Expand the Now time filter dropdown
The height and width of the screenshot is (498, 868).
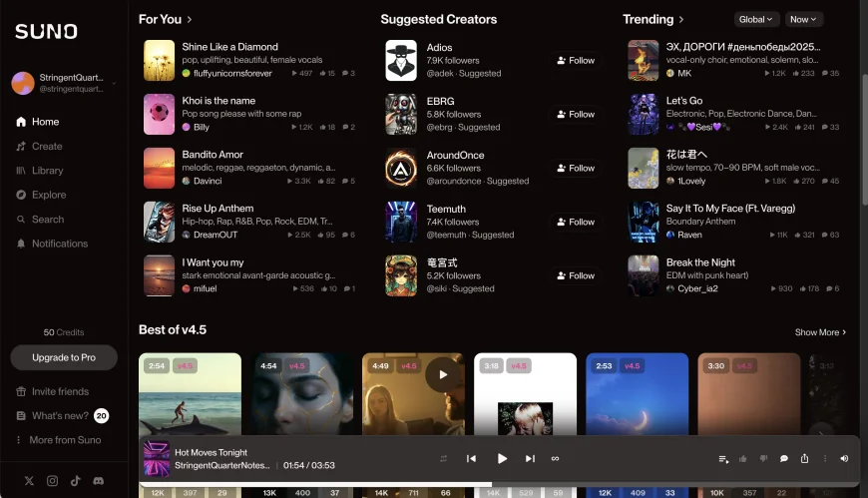[803, 19]
